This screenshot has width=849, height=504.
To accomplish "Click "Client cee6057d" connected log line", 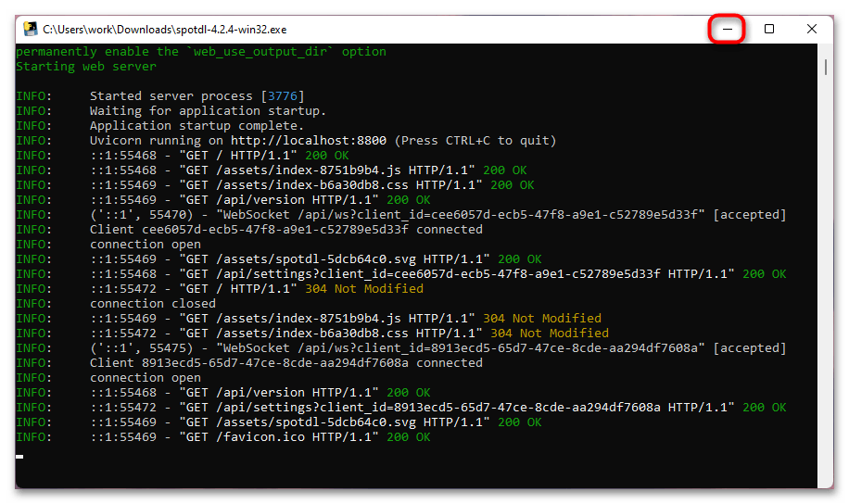I will coord(285,230).
